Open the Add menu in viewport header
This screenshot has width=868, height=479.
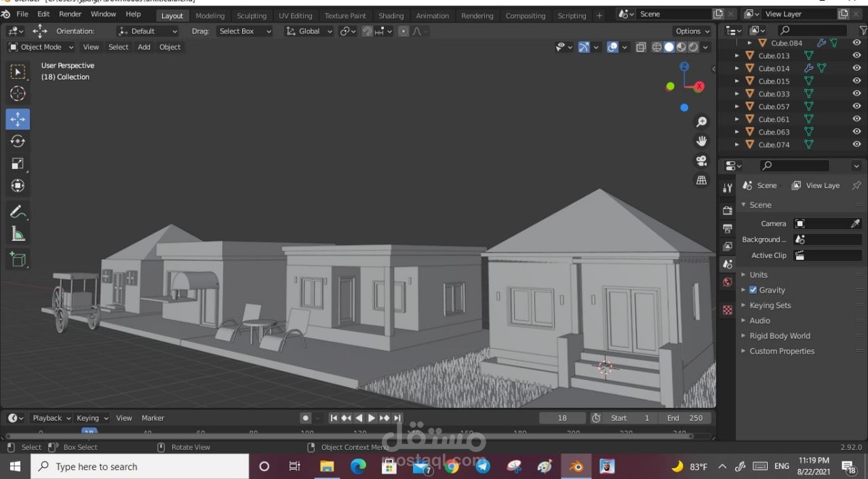(144, 47)
